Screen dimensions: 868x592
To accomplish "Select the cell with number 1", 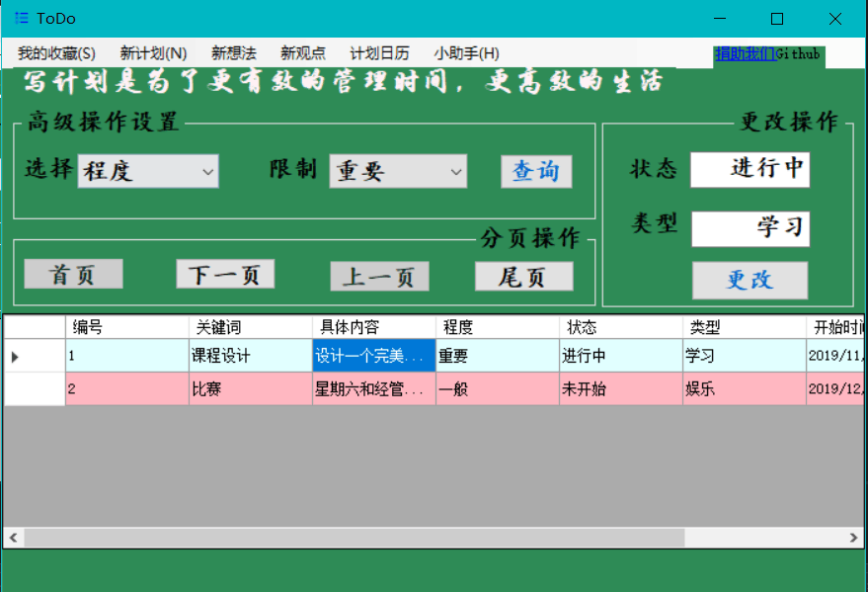I will (127, 356).
